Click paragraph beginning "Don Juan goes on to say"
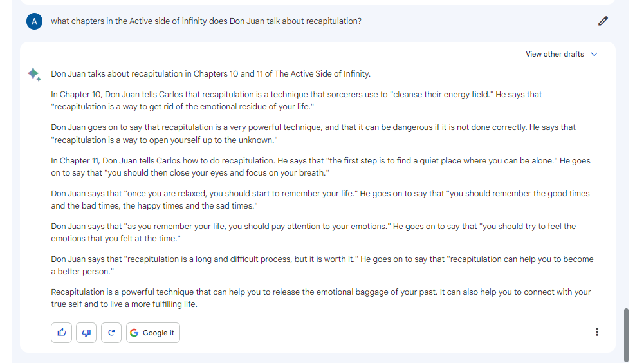 coord(313,133)
